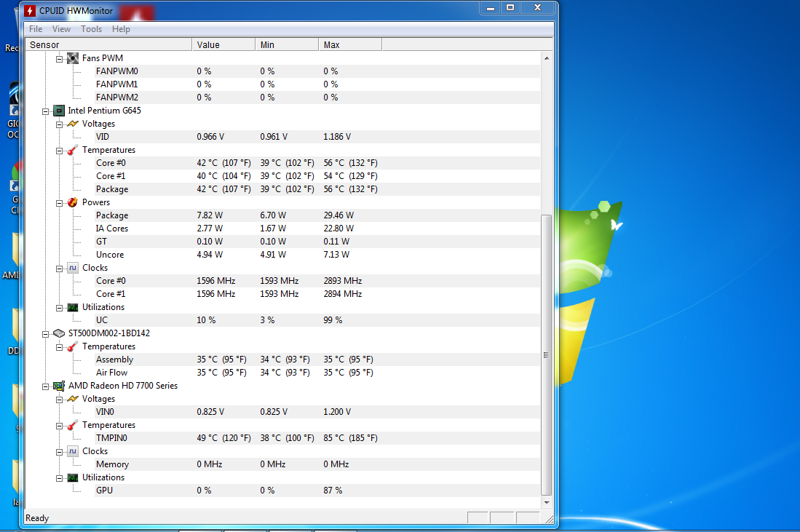
Task: Click the scrollbar up arrow
Action: (x=547, y=58)
